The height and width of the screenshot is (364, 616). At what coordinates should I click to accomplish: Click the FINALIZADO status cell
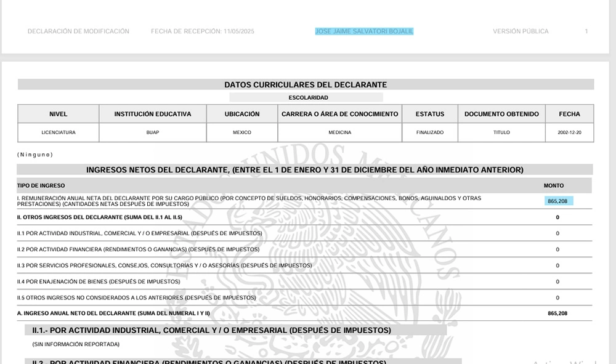[x=430, y=132]
